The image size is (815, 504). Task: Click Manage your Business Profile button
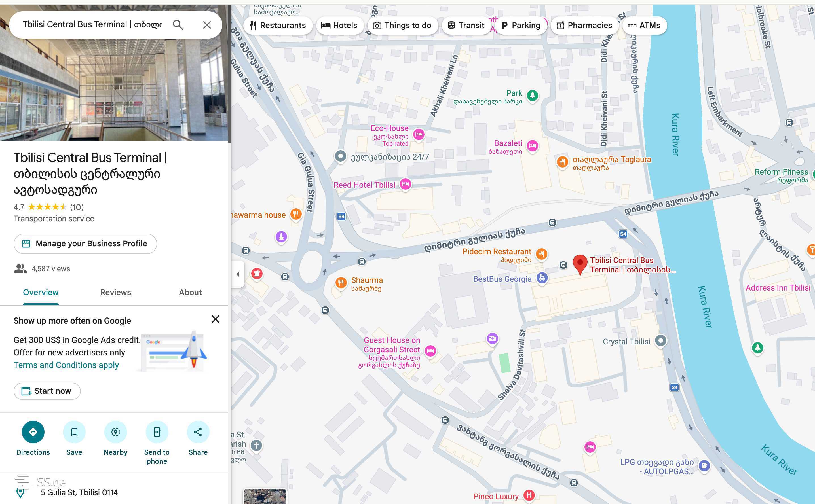point(85,244)
